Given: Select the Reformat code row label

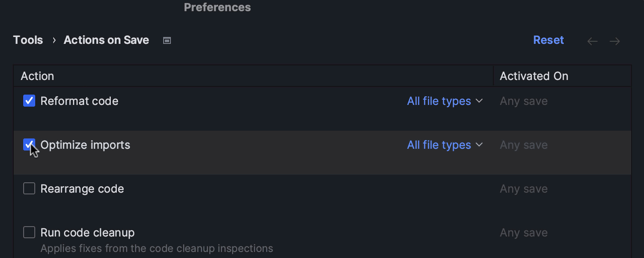Looking at the screenshot, I should click(x=79, y=101).
